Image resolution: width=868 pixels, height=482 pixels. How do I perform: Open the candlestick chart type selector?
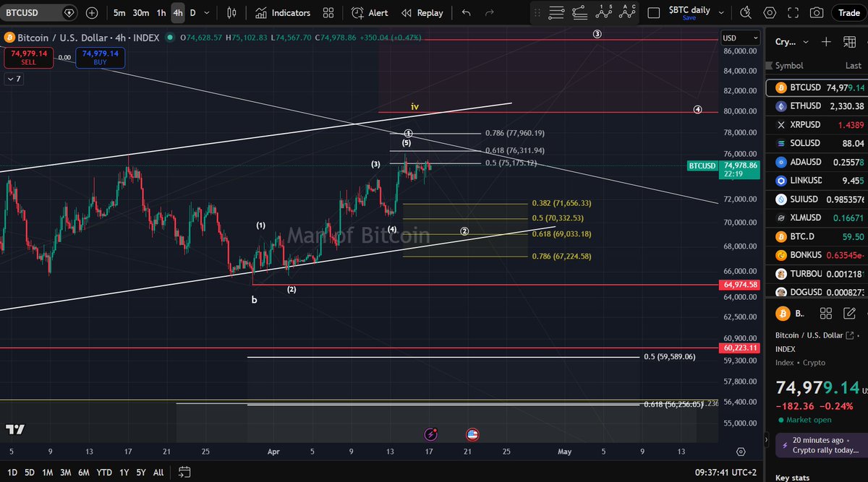coord(231,13)
